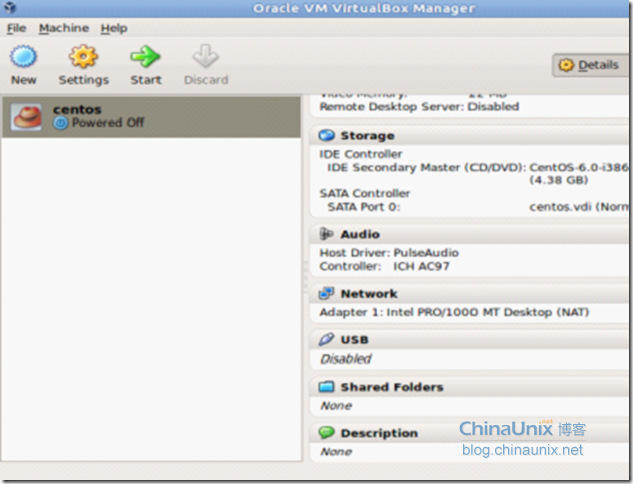Open Settings with the gear icon

click(x=83, y=57)
